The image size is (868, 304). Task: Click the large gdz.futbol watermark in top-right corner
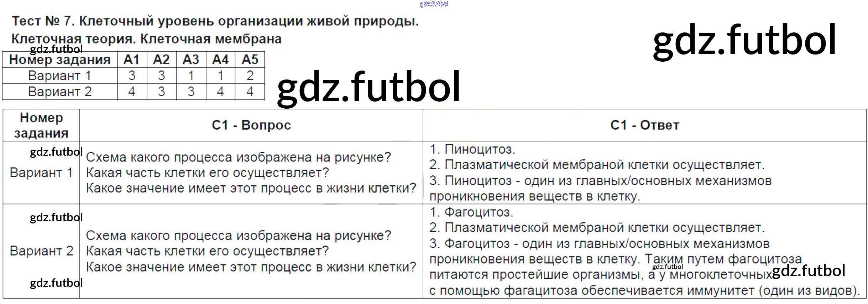tap(744, 40)
